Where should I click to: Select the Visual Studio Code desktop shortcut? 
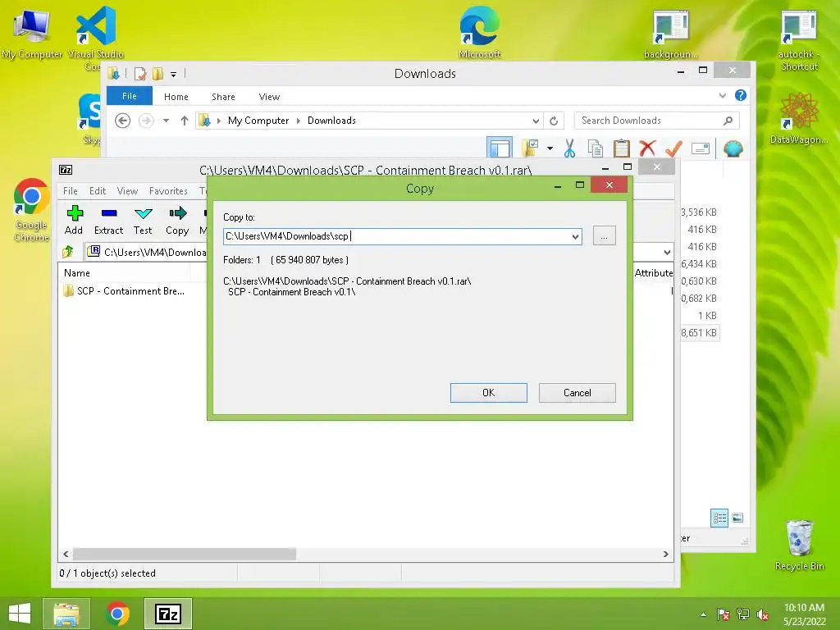[x=96, y=38]
